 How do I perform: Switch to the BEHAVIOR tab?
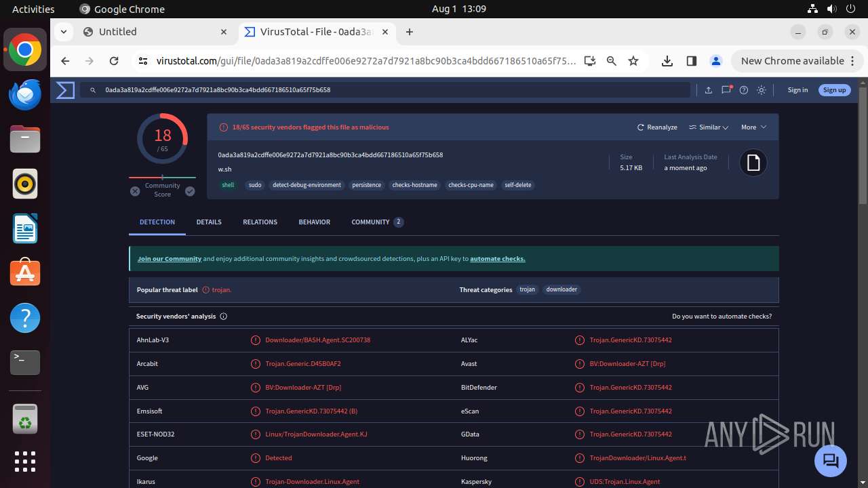(315, 222)
